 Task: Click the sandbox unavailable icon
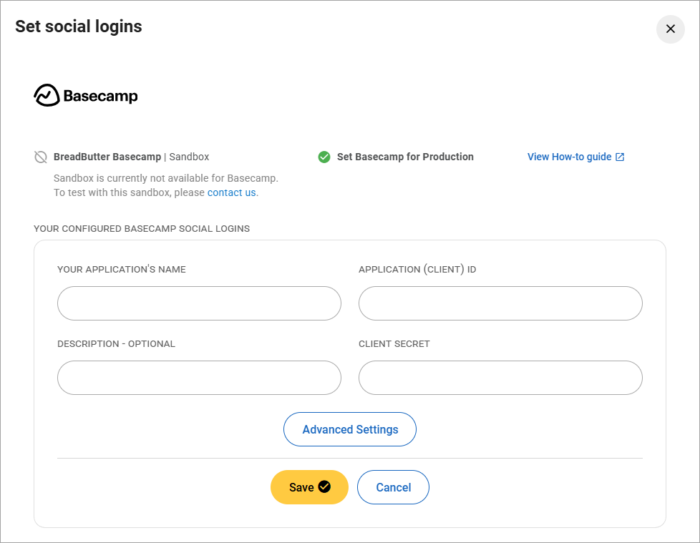(x=41, y=157)
